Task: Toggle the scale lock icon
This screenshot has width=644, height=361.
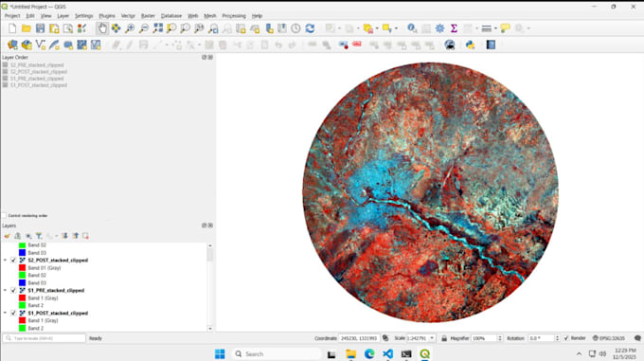Action: click(x=444, y=338)
